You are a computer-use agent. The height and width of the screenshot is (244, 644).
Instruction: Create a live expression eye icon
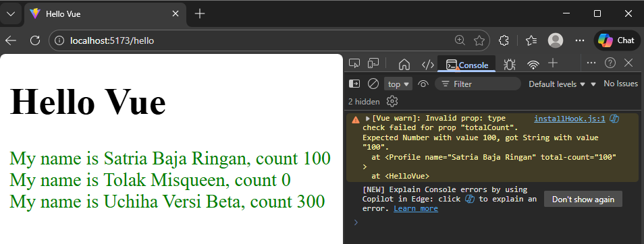click(423, 84)
